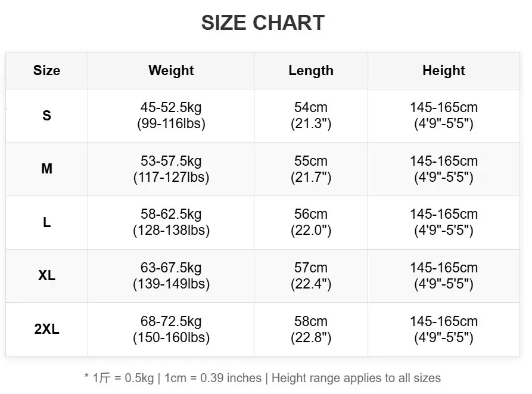Select the 63-67.5kg weight cell
532x394 pixels.
(x=171, y=275)
